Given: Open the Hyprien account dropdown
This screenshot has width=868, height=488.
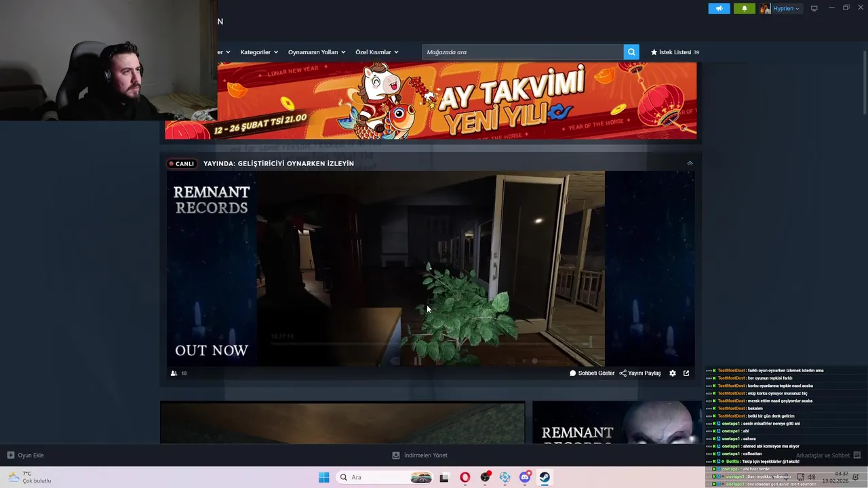Looking at the screenshot, I should [787, 8].
